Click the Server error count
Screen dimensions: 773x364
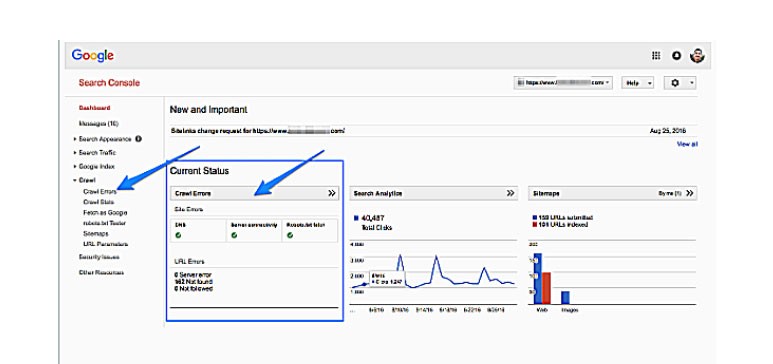coord(193,275)
